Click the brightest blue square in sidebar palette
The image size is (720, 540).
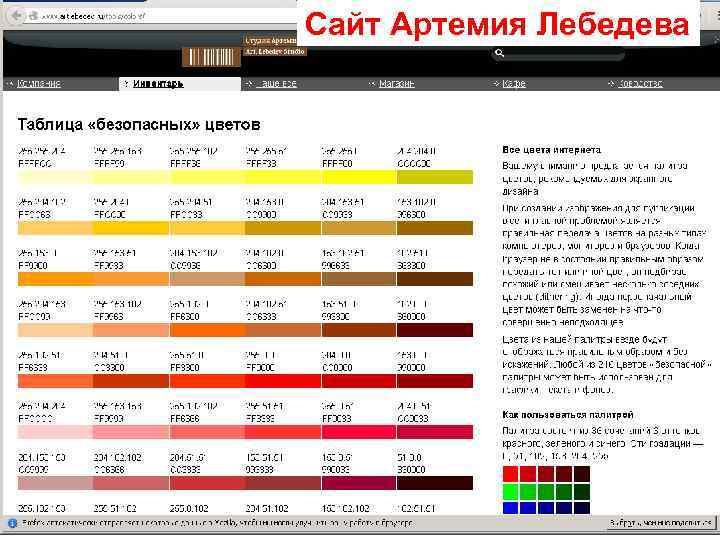pos(510,508)
